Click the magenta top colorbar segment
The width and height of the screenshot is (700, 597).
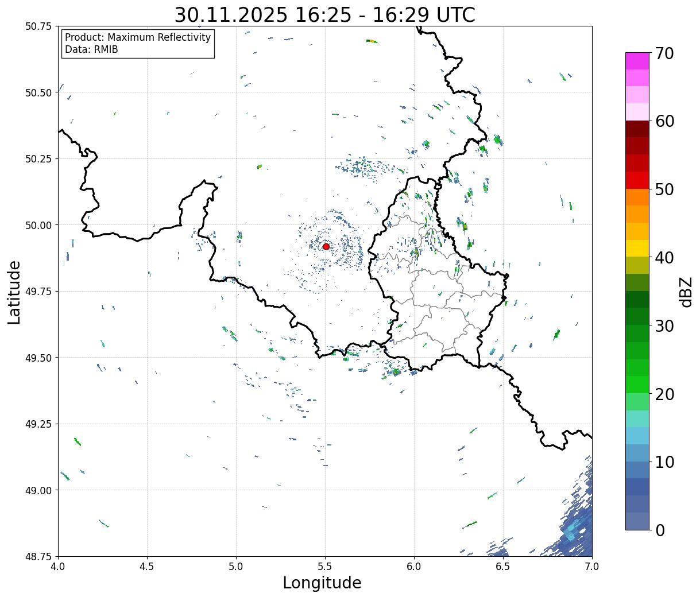637,61
